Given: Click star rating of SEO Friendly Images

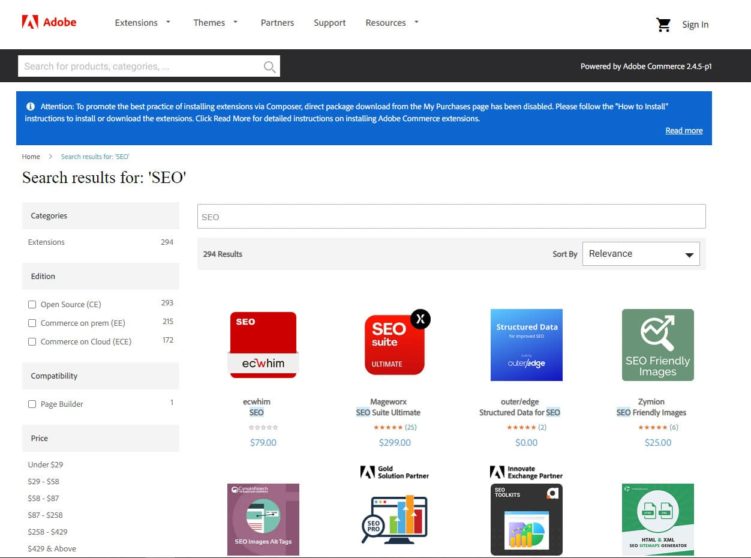Looking at the screenshot, I should click(x=653, y=427).
